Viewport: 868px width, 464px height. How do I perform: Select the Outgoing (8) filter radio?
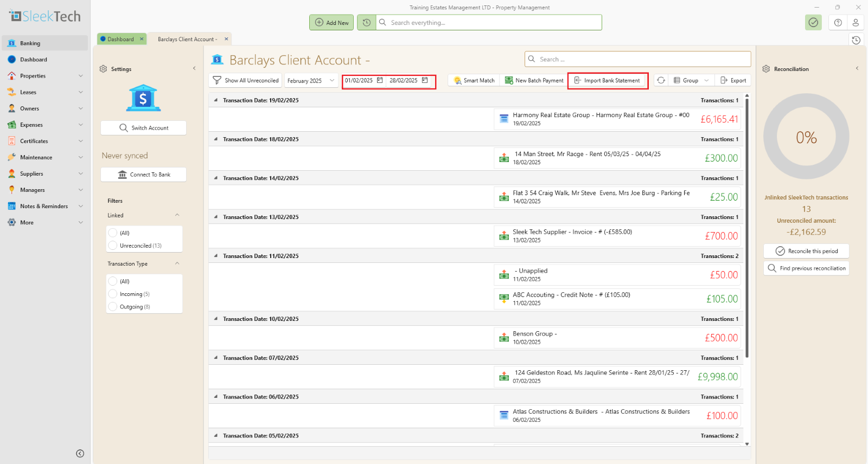pyautogui.click(x=113, y=307)
